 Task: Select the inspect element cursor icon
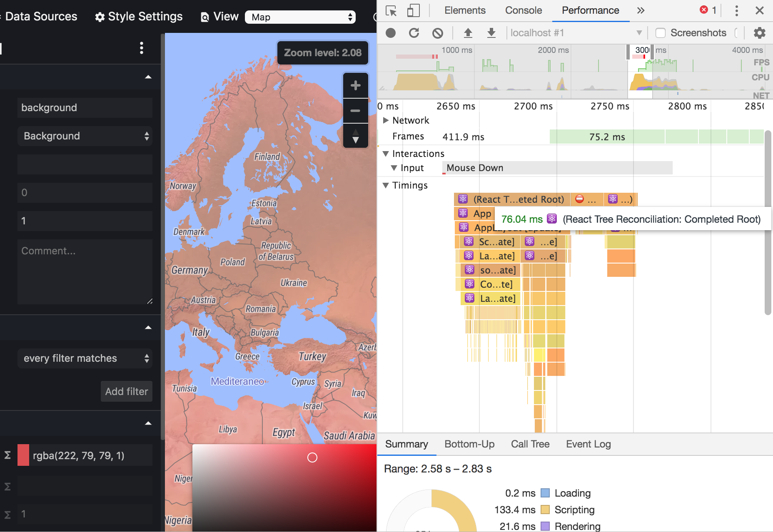391,11
